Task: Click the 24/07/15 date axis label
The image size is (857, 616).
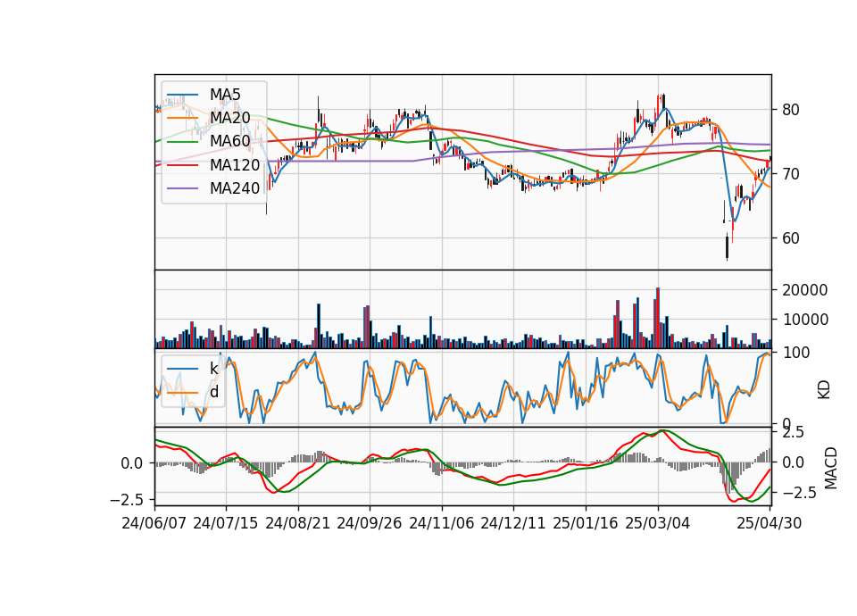Action: [x=226, y=523]
